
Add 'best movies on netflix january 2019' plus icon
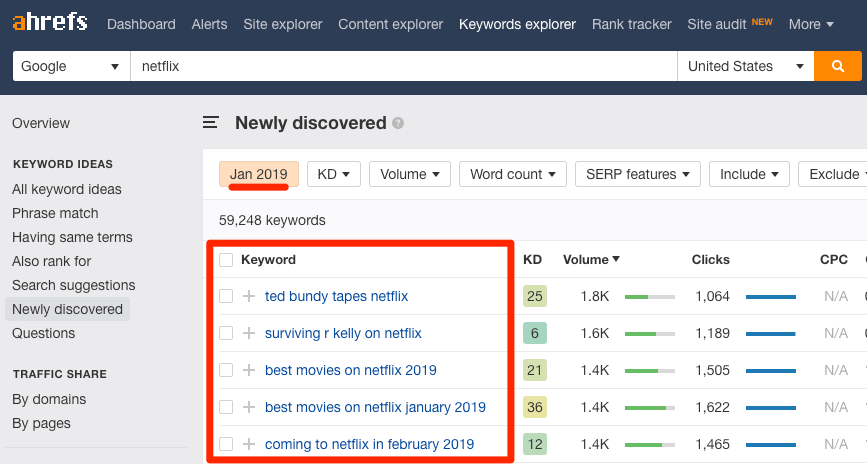(x=249, y=408)
